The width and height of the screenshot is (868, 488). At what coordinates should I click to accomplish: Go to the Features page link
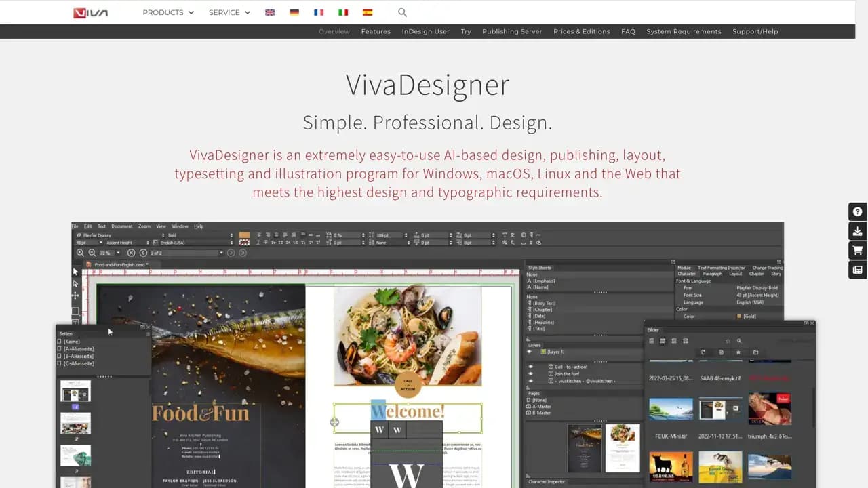(x=376, y=31)
